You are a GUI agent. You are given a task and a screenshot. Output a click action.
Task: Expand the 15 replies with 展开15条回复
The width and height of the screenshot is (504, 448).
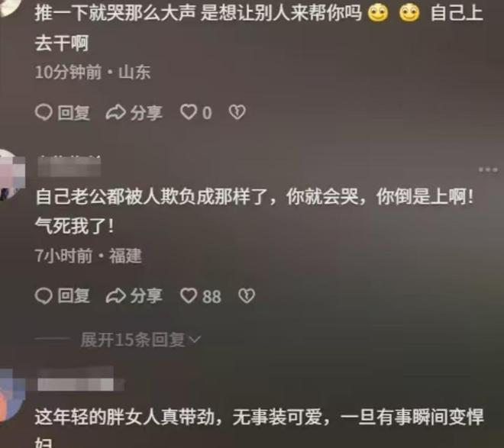tap(141, 340)
